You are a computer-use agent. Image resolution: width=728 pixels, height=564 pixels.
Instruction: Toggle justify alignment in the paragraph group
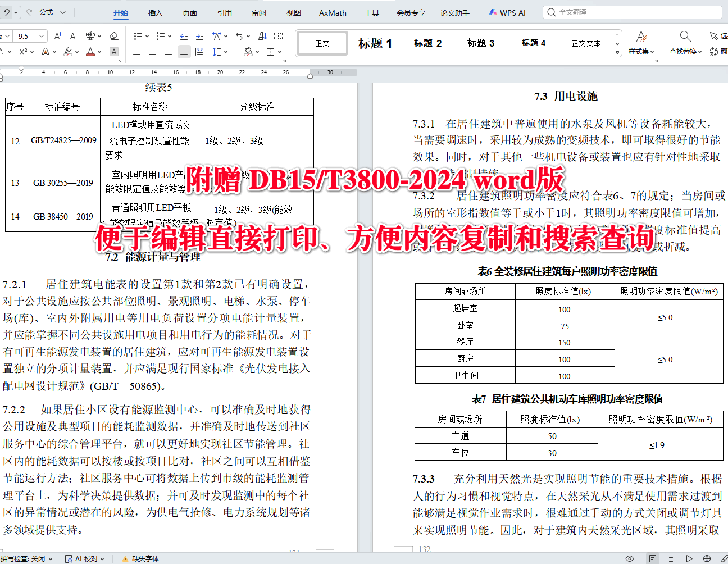[184, 52]
